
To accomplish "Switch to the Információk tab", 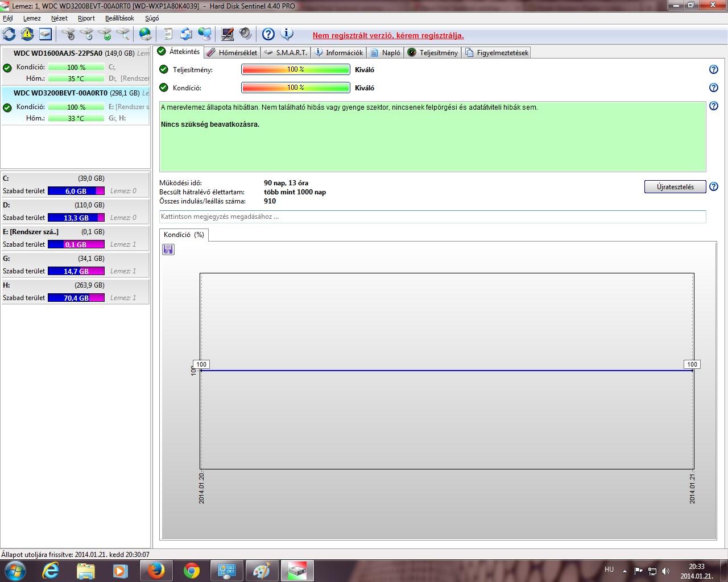I will click(338, 52).
